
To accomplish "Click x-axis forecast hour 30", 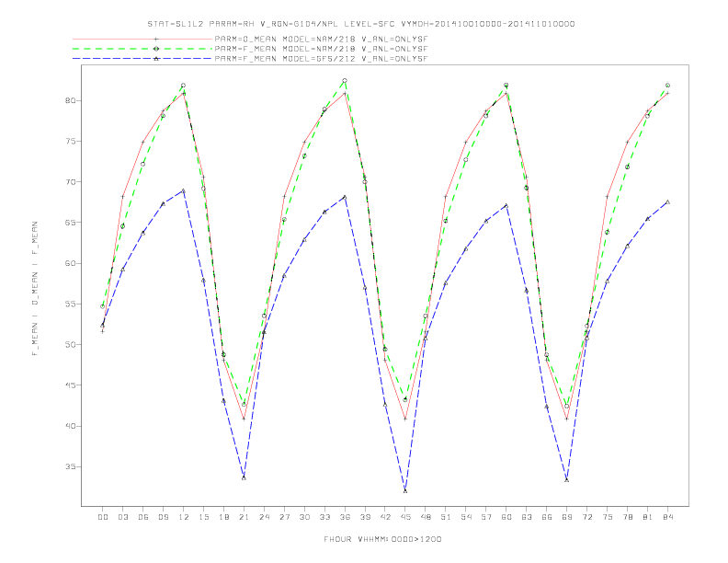I will pos(304,517).
